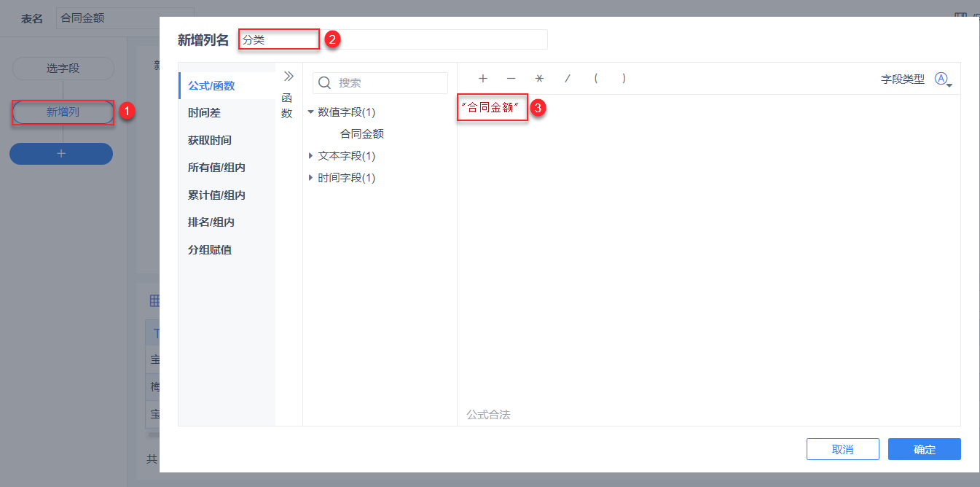Viewport: 980px width, 487px height.
Task: Collapse the function panel with double chevron
Action: point(288,76)
